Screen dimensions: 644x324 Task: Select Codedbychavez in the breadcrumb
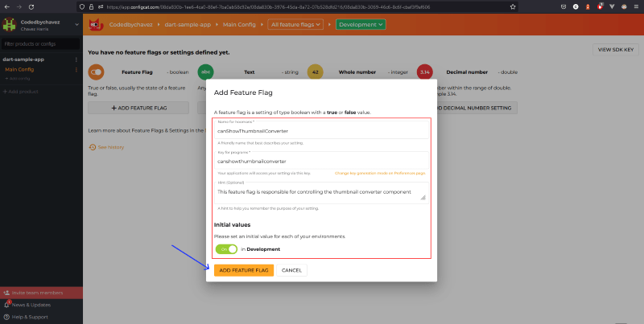(130, 25)
